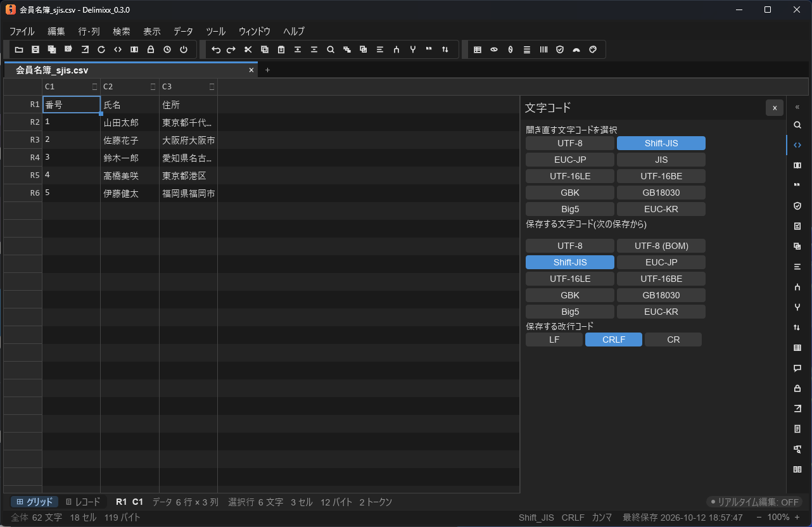
Task: Open the ツール menu
Action: 215,31
